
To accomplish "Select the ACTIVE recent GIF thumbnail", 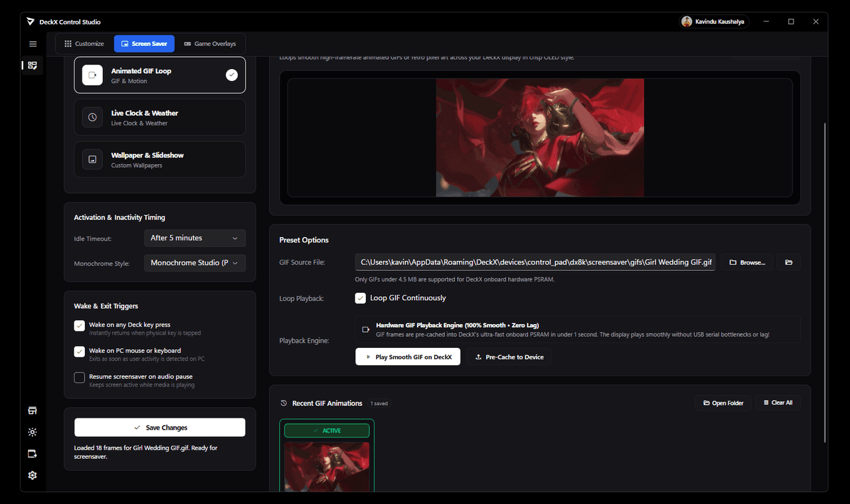I will [x=327, y=467].
